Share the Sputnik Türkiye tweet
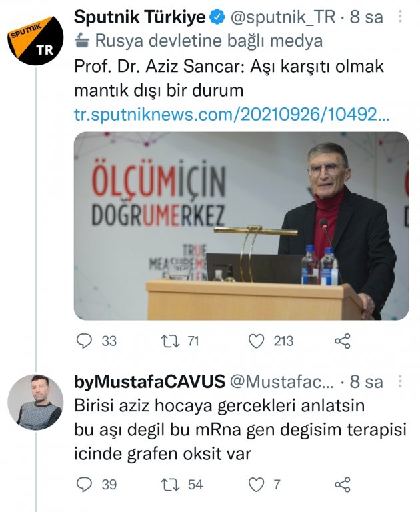The height and width of the screenshot is (512, 420). (343, 341)
